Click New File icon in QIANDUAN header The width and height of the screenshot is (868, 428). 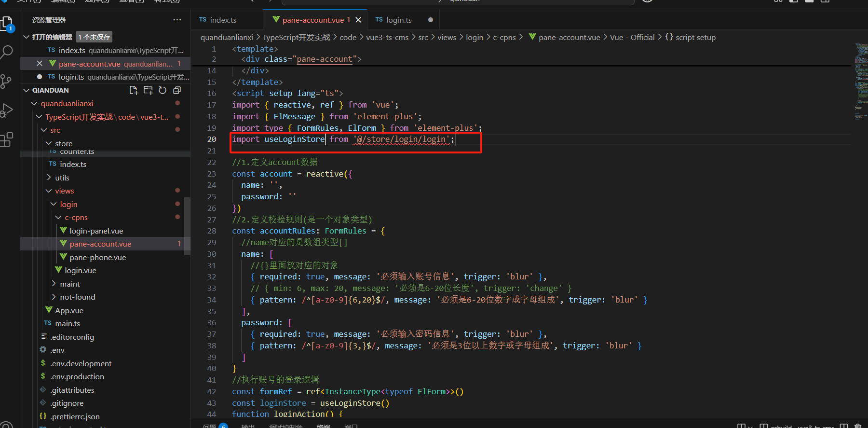pyautogui.click(x=134, y=90)
